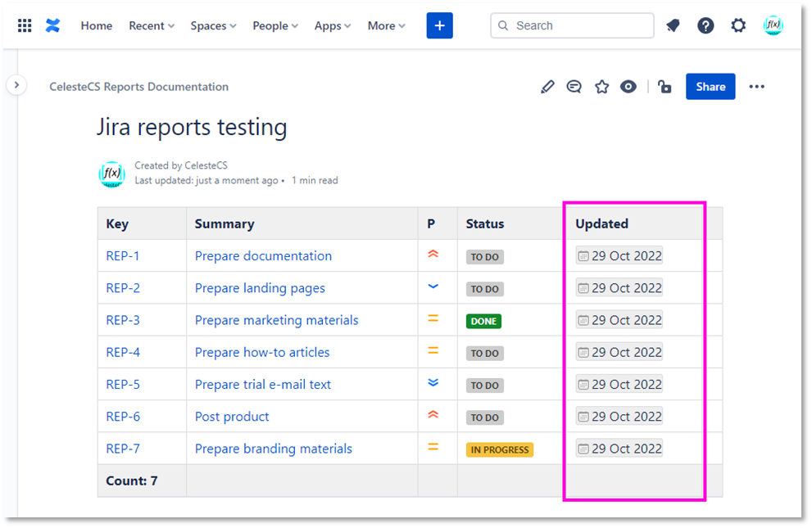Open page restrictions lock icon
This screenshot has height=528, width=812.
point(665,87)
